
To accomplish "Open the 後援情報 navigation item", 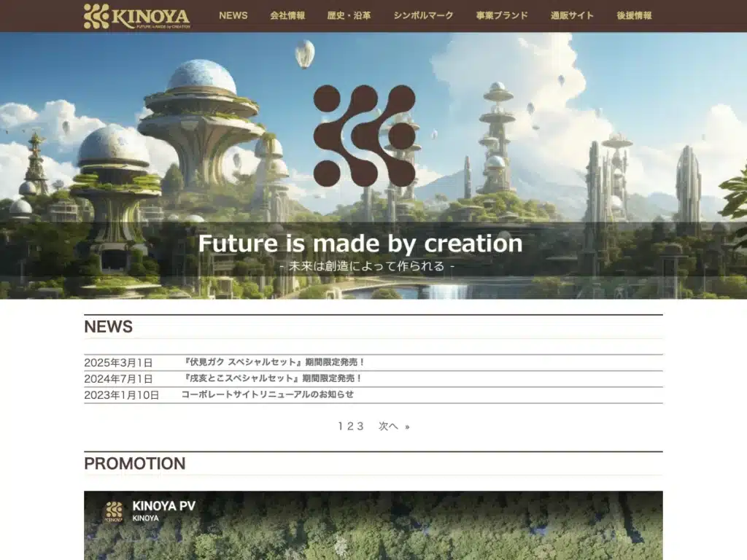I will 634,16.
